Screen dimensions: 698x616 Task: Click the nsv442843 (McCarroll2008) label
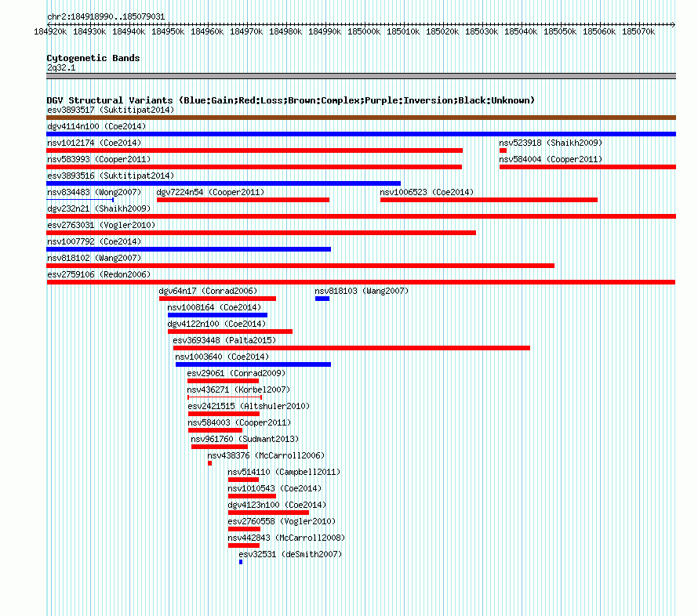tap(286, 538)
